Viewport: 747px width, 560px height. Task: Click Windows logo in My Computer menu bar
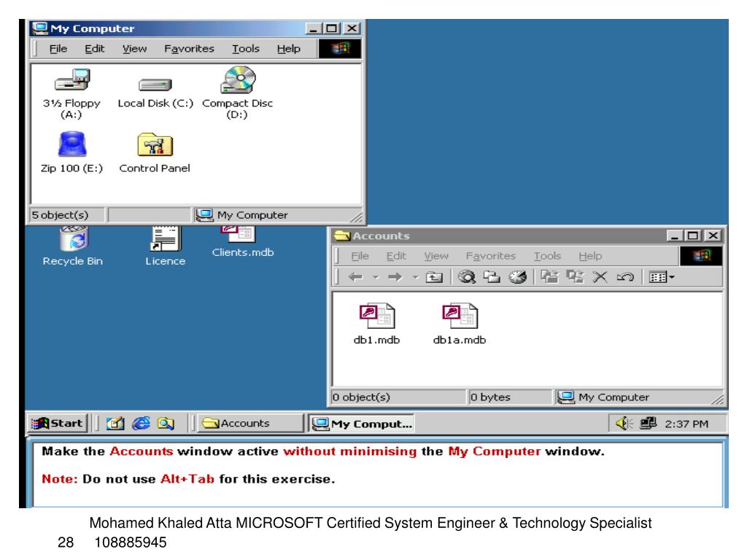[340, 49]
